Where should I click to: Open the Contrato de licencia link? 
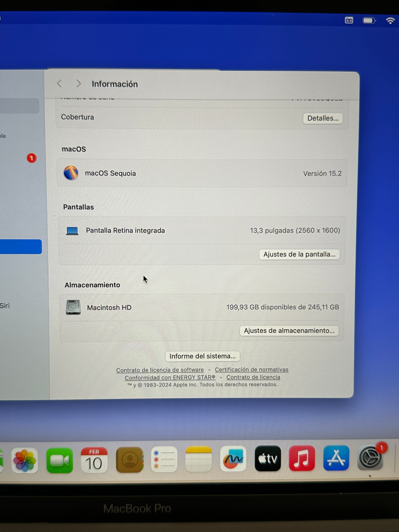[x=253, y=377]
